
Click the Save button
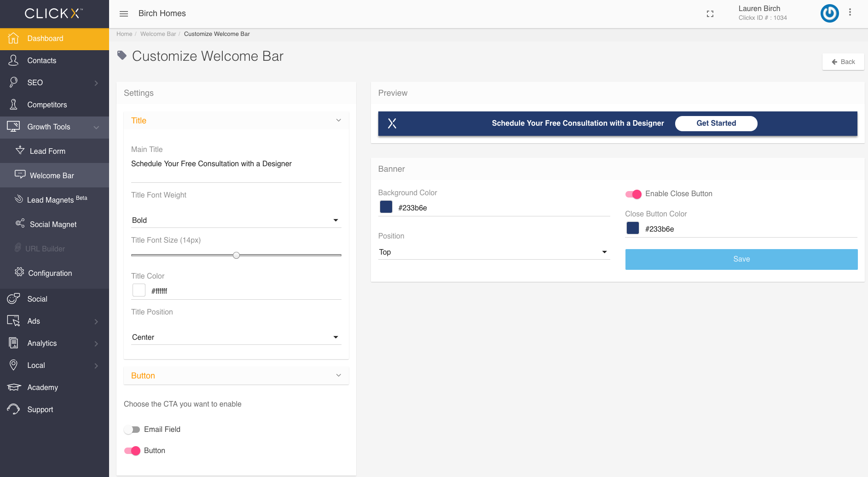[741, 259]
